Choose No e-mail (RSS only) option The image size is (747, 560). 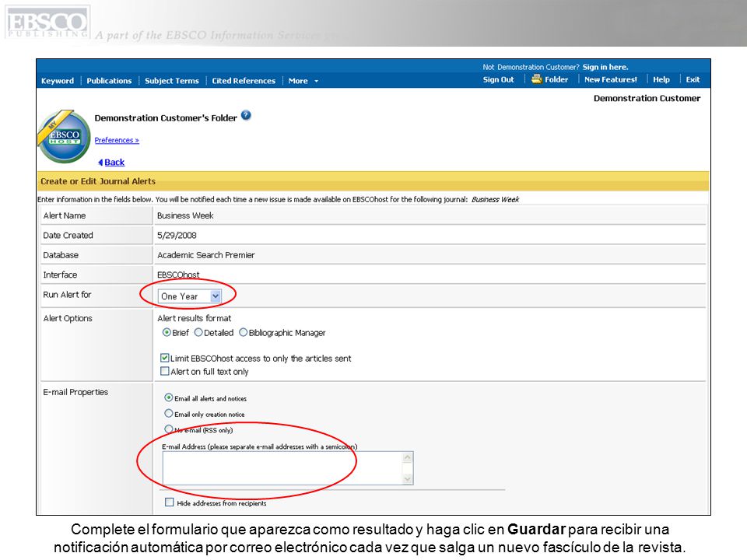(169, 429)
